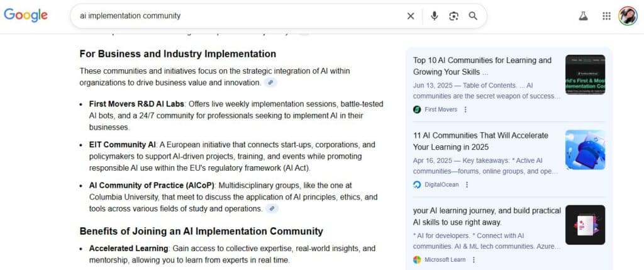Click 'First Movers R&D AI Labs' bold text

tap(136, 104)
